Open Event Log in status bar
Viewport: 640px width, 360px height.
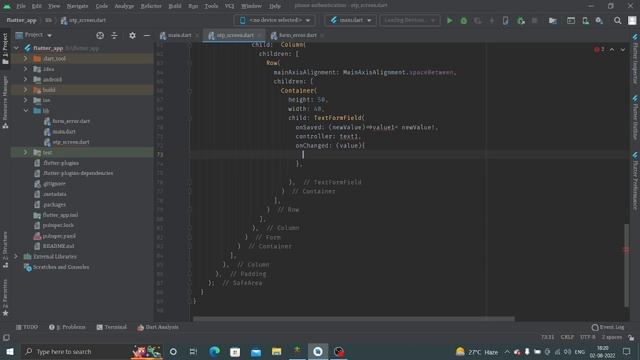[x=608, y=327]
